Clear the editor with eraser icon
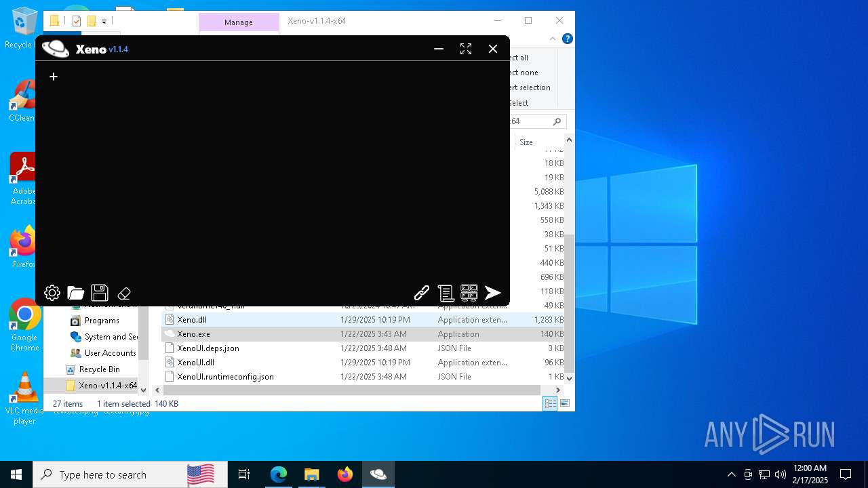The image size is (868, 488). click(x=124, y=293)
